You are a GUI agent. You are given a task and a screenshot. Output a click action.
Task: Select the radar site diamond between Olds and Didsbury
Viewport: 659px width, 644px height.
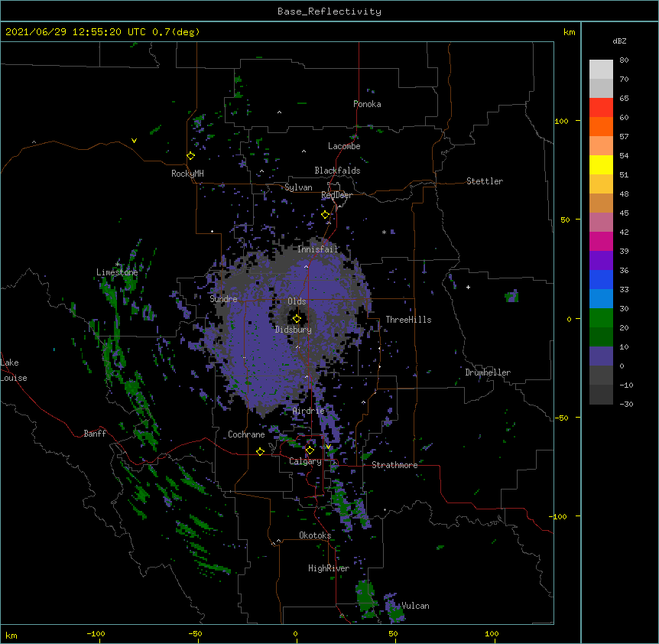(x=297, y=318)
